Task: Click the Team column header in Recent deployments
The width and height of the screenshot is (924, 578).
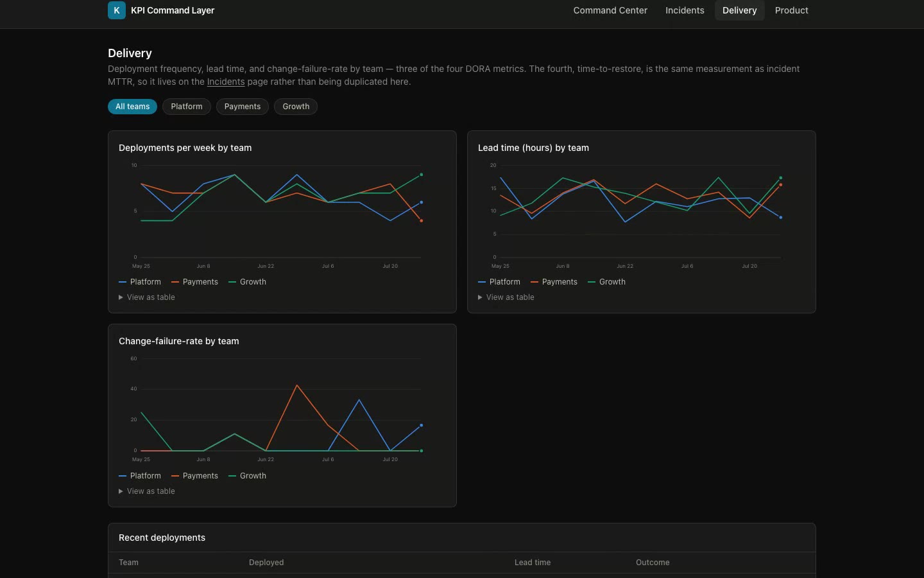Action: click(x=128, y=563)
